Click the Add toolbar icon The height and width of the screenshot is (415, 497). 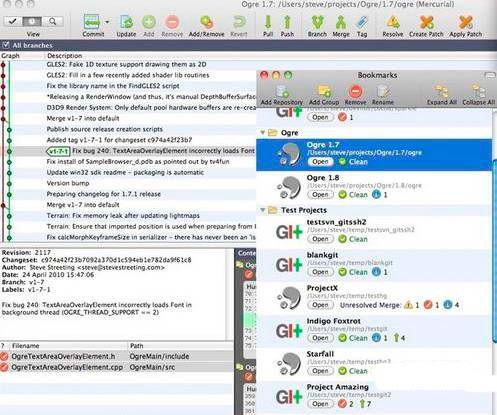(x=149, y=22)
